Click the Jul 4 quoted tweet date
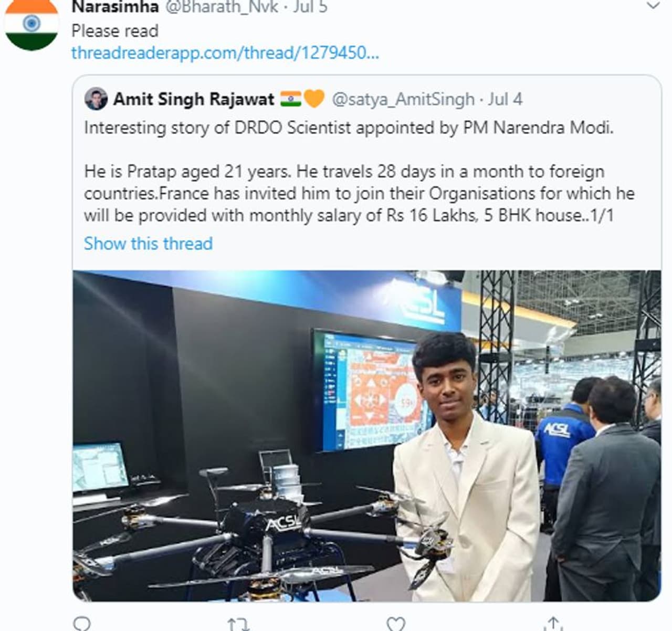Viewport: 672px width, 631px height. click(505, 99)
